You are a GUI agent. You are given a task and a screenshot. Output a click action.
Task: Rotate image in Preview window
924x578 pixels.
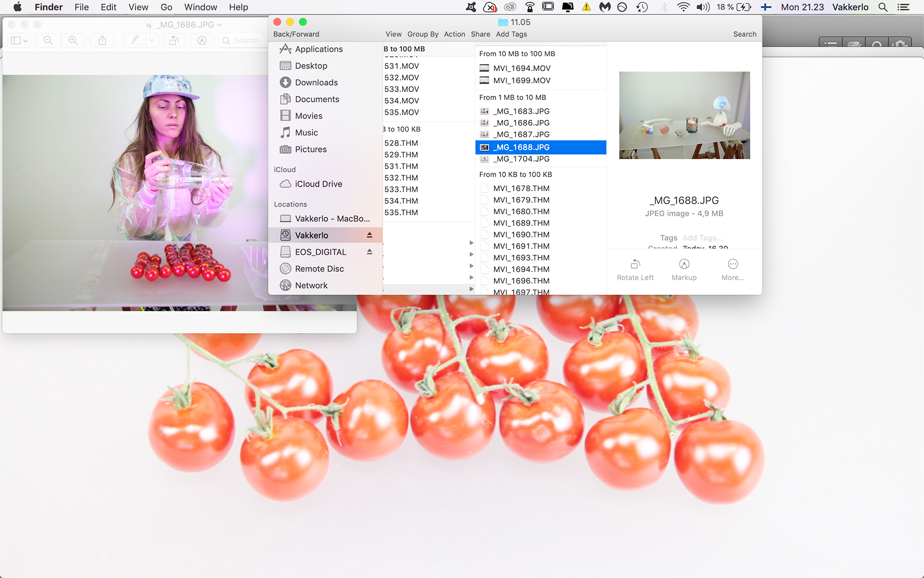point(174,41)
